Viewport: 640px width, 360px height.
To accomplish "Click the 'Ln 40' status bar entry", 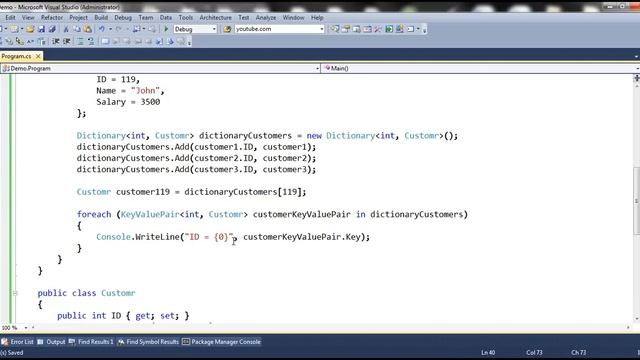I will [488, 352].
